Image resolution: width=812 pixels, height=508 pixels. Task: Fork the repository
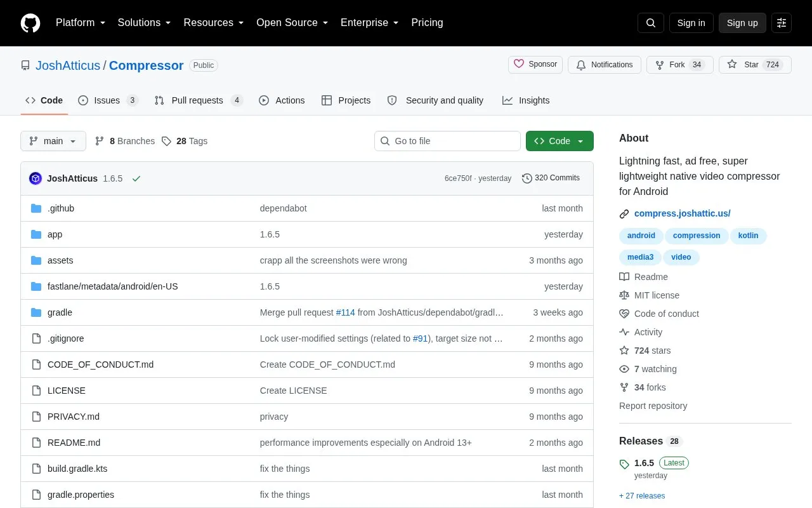pos(679,65)
